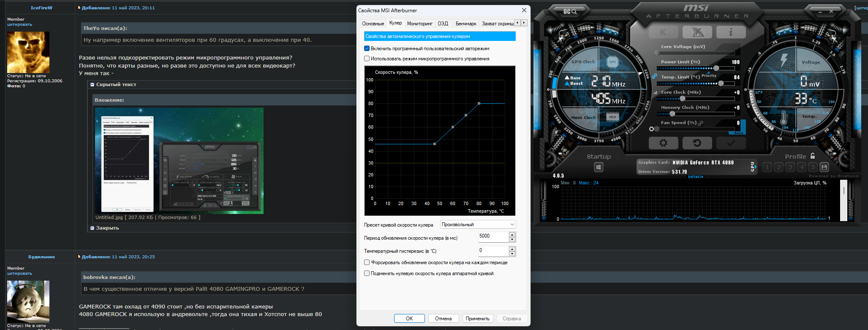The width and height of the screenshot is (868, 330).
Task: Select profile slot 2 in Afterburner
Action: click(779, 167)
